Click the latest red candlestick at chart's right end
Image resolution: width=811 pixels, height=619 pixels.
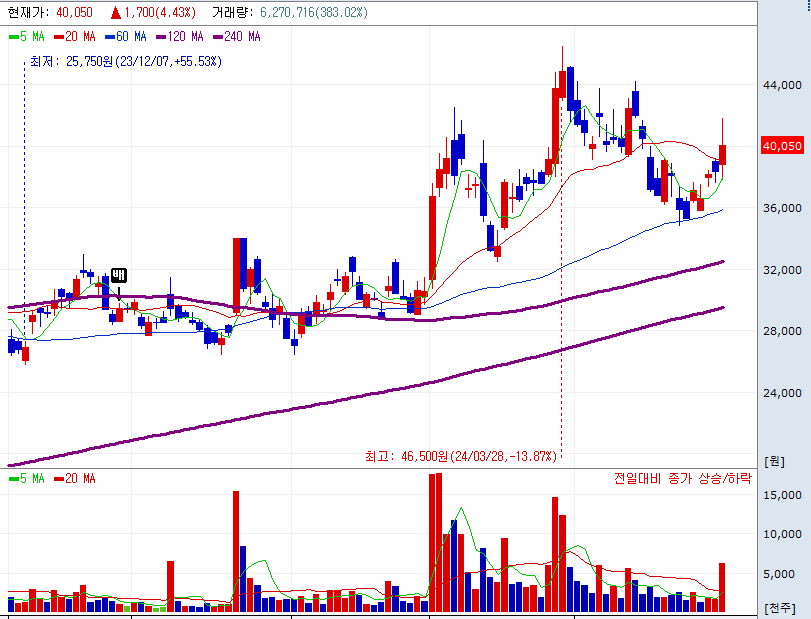click(x=723, y=155)
